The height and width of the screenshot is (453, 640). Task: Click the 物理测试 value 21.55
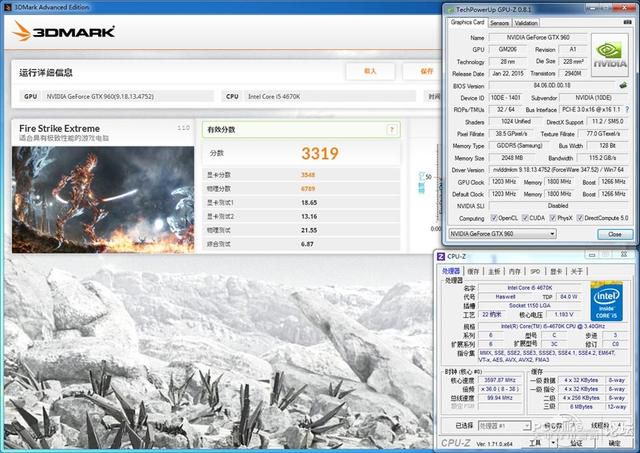pyautogui.click(x=309, y=230)
